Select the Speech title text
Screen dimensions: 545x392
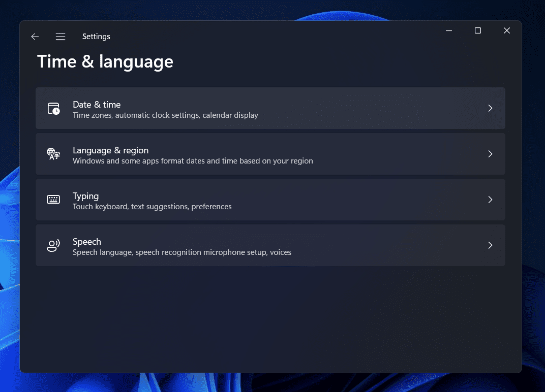click(x=86, y=242)
